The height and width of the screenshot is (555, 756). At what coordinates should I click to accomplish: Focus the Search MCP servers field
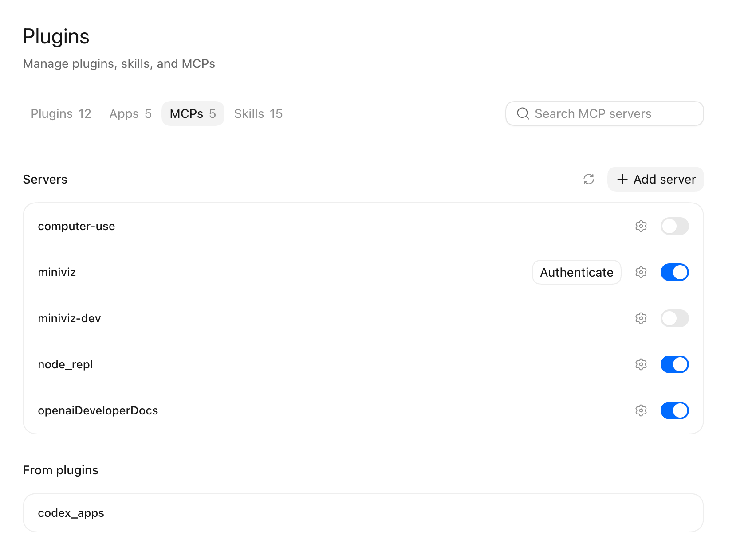[x=604, y=114]
